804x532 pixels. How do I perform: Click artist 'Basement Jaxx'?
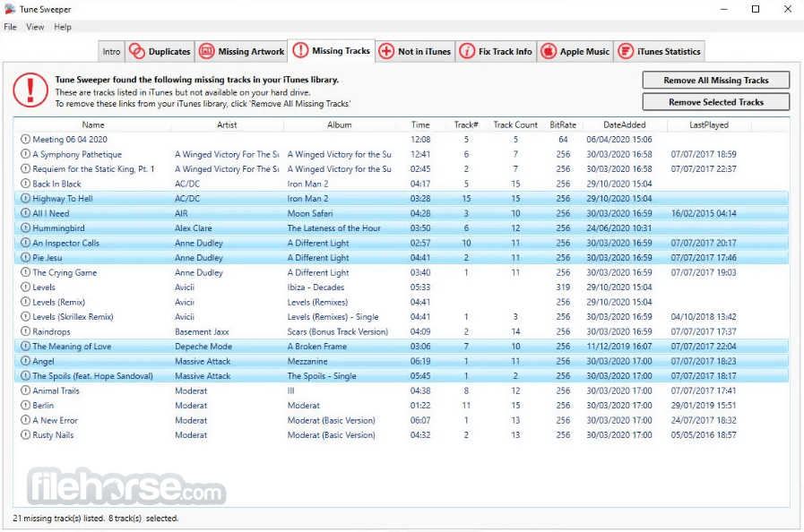(202, 331)
